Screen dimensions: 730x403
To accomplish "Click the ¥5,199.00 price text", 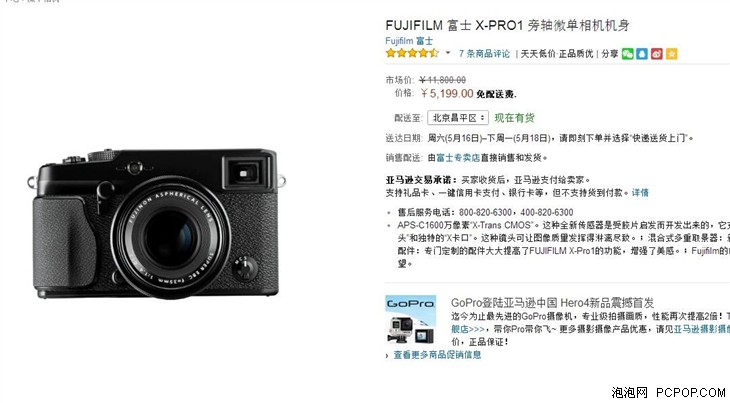I will coord(446,94).
